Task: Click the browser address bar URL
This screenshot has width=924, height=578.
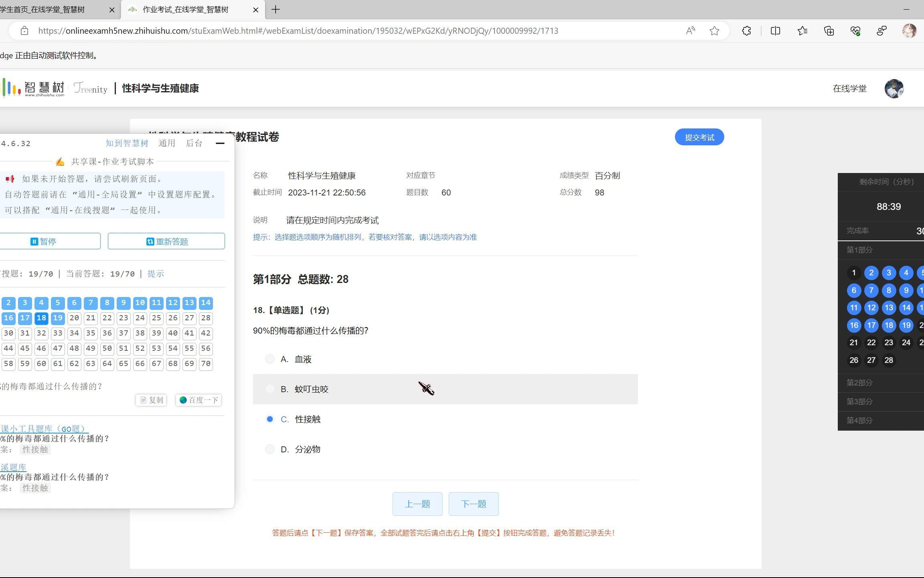Action: point(298,31)
